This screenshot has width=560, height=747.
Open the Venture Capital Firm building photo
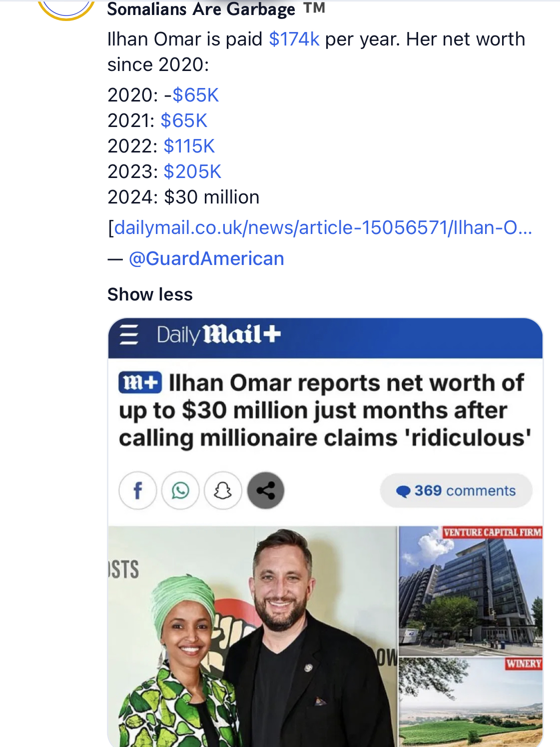click(x=471, y=590)
